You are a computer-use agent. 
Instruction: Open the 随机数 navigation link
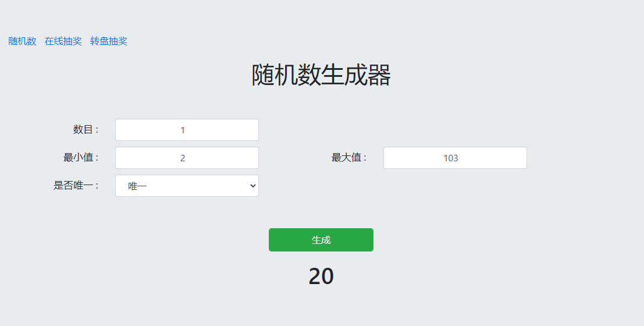(x=22, y=41)
